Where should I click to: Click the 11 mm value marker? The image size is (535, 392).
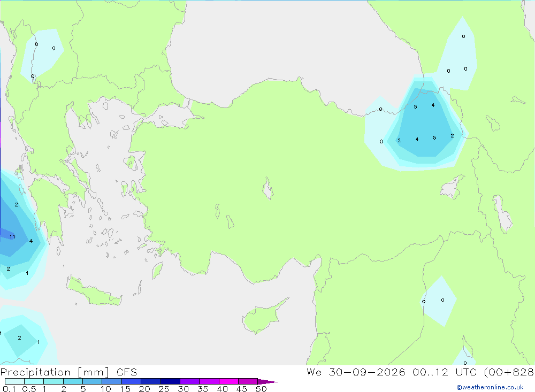(12, 236)
